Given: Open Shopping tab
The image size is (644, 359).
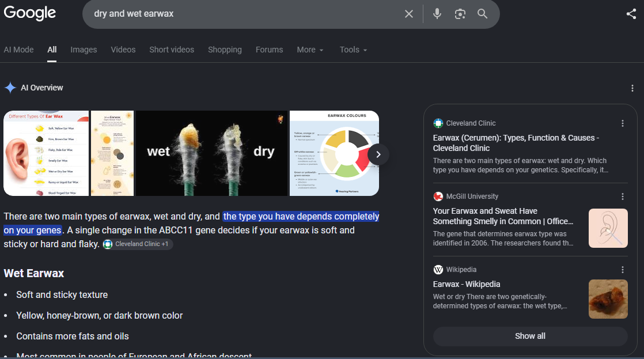Looking at the screenshot, I should (225, 50).
